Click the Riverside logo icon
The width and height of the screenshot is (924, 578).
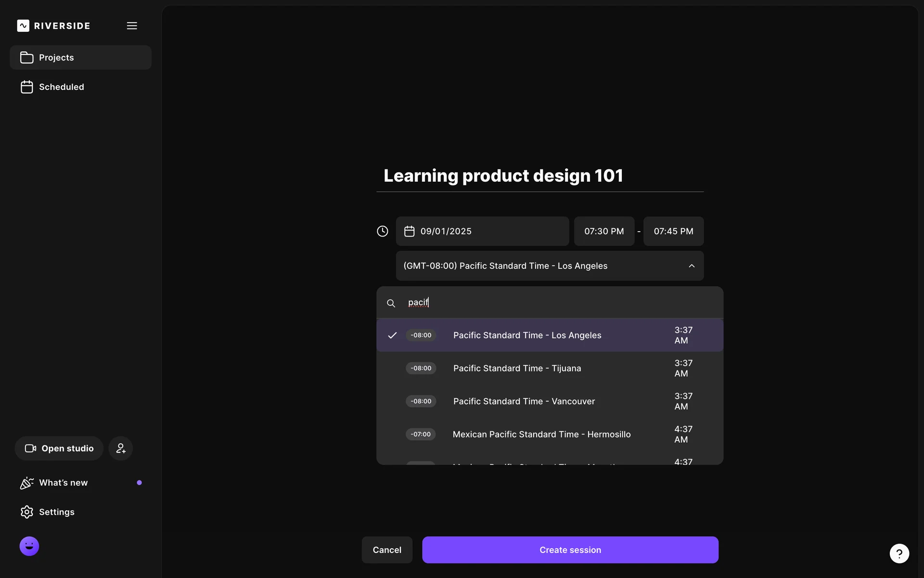pyautogui.click(x=23, y=26)
